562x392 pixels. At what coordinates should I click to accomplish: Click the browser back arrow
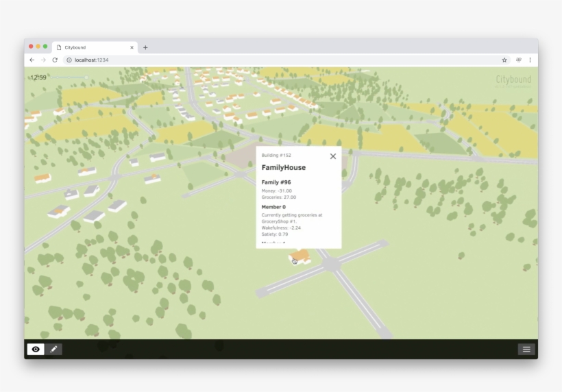point(32,60)
